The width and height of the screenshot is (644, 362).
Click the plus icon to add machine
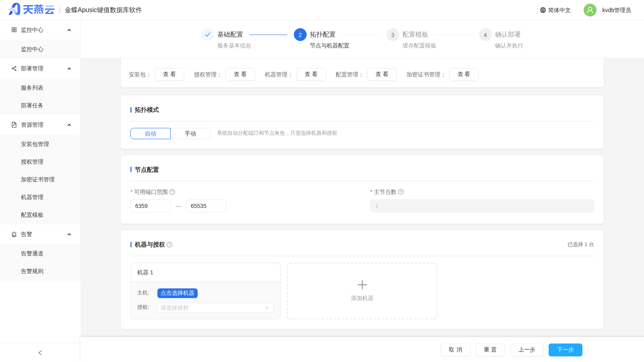(362, 285)
